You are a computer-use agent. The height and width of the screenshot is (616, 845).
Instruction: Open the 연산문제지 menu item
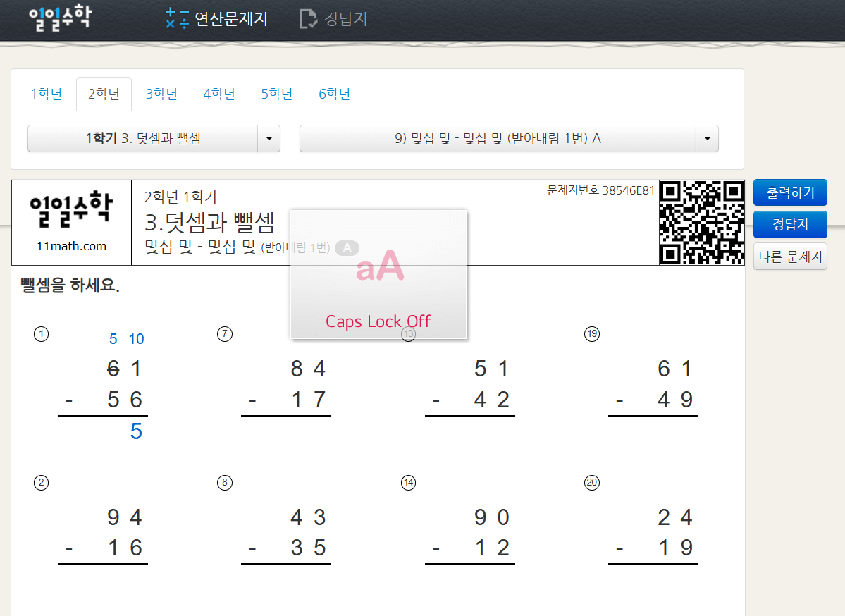click(226, 20)
